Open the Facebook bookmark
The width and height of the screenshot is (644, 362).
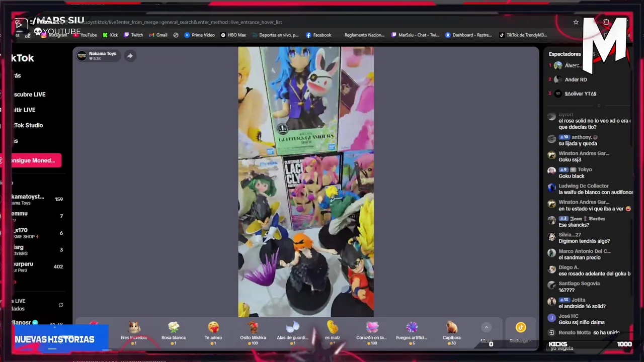(318, 35)
